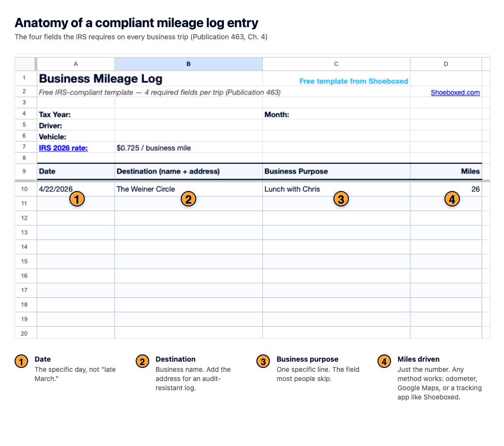
Task: Click the empty Vehicle value cell
Action: (x=189, y=137)
